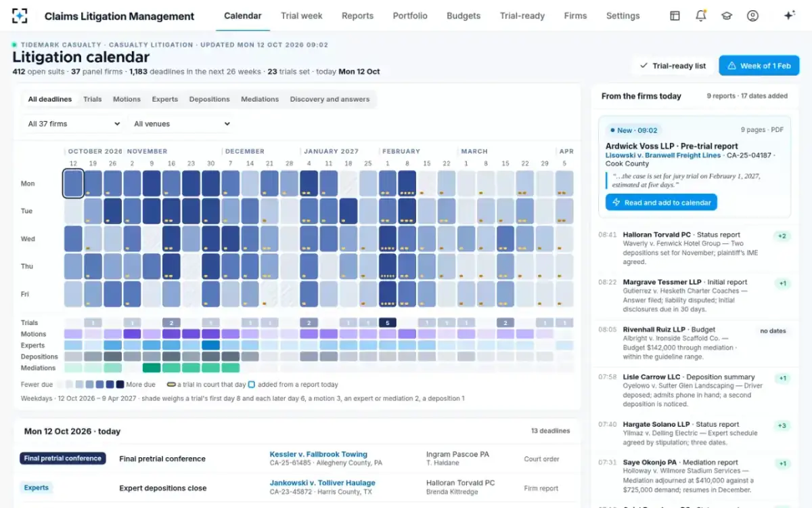Open the user account profile icon
The image size is (812, 508).
click(x=752, y=16)
